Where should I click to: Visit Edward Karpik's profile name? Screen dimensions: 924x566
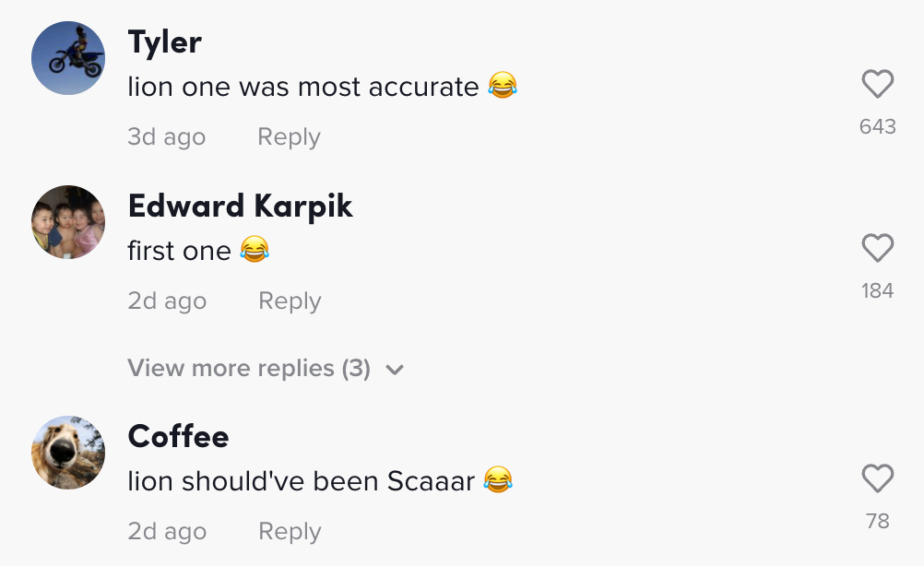pyautogui.click(x=240, y=206)
